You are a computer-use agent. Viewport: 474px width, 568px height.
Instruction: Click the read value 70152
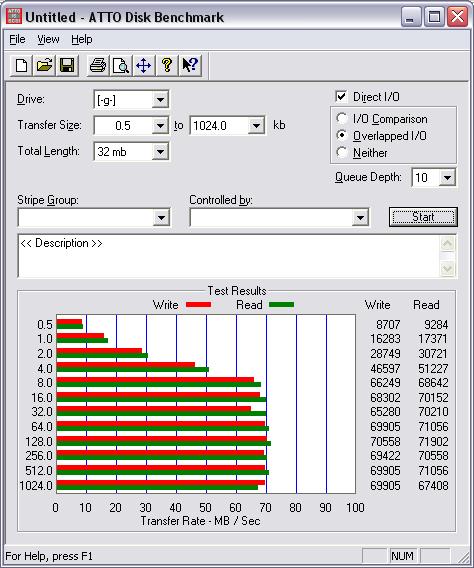click(x=433, y=398)
